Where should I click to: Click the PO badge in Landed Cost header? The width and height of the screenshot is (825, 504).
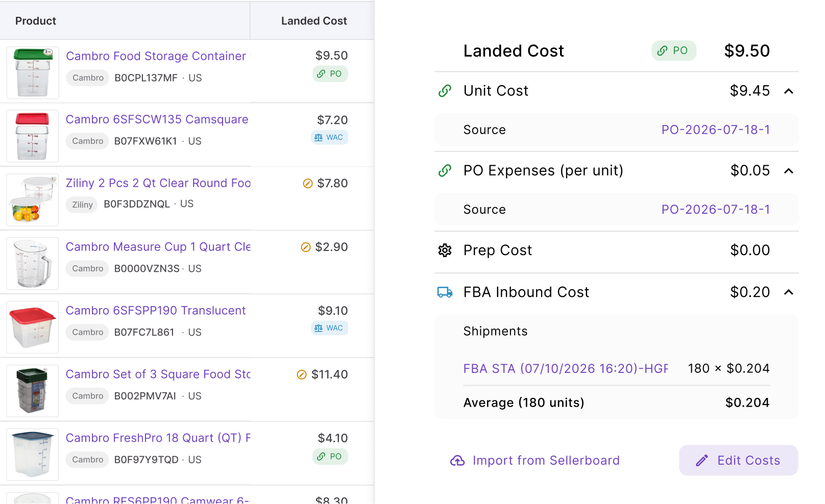click(674, 51)
